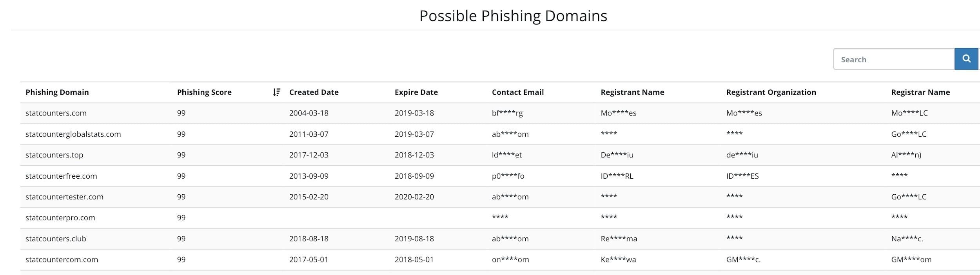Click the statcountercom.com domain entry
The height and width of the screenshot is (275, 980).
pos(62,259)
